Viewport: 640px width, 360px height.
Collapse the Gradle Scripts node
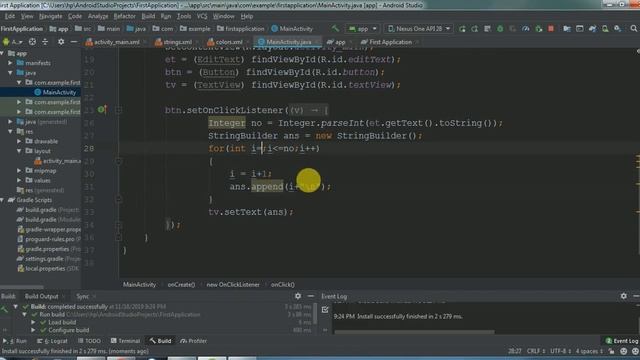(x=3, y=200)
